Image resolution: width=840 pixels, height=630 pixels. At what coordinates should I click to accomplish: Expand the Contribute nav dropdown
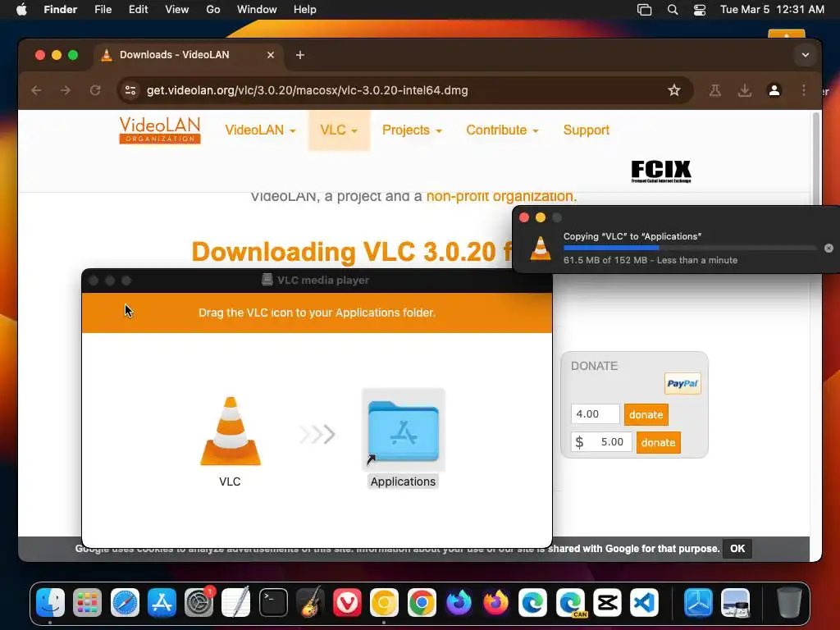coord(503,130)
